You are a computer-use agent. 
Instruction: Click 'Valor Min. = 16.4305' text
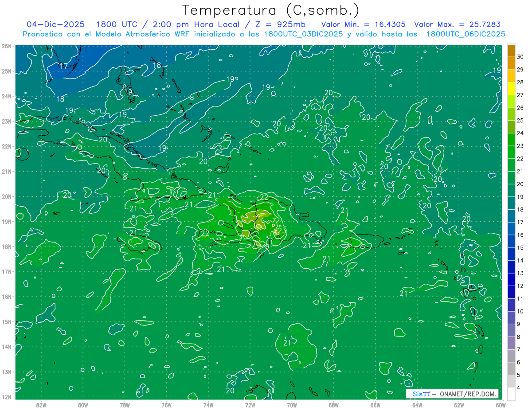point(363,24)
